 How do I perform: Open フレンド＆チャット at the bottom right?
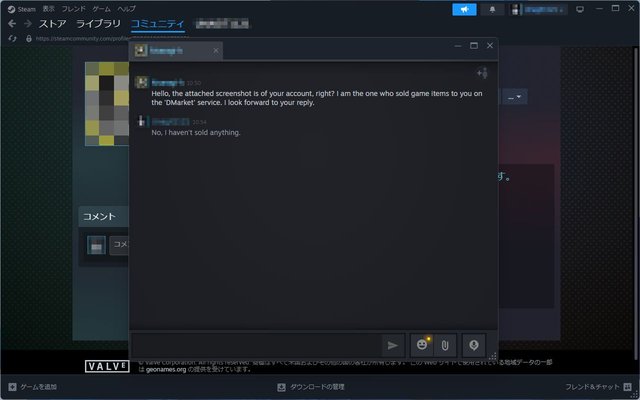click(598, 387)
